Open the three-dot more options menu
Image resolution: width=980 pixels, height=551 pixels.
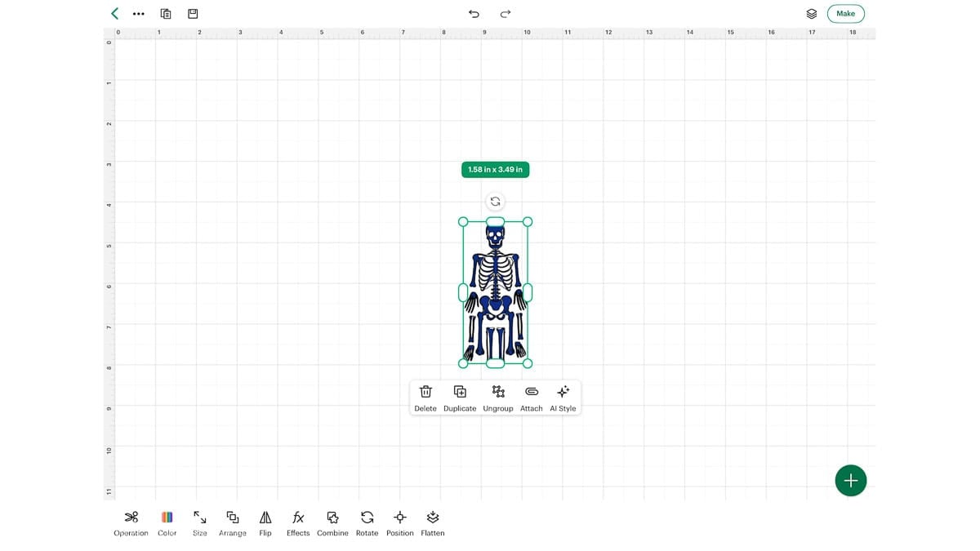pyautogui.click(x=139, y=14)
